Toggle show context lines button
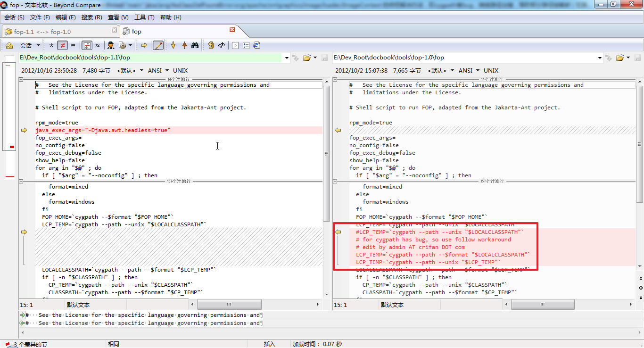Screen dimensions: 644x348 (87, 46)
